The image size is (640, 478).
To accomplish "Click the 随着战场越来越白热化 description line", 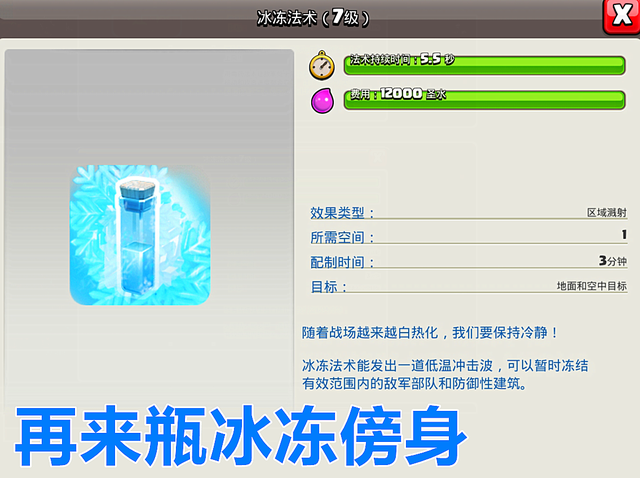I will pos(429,333).
